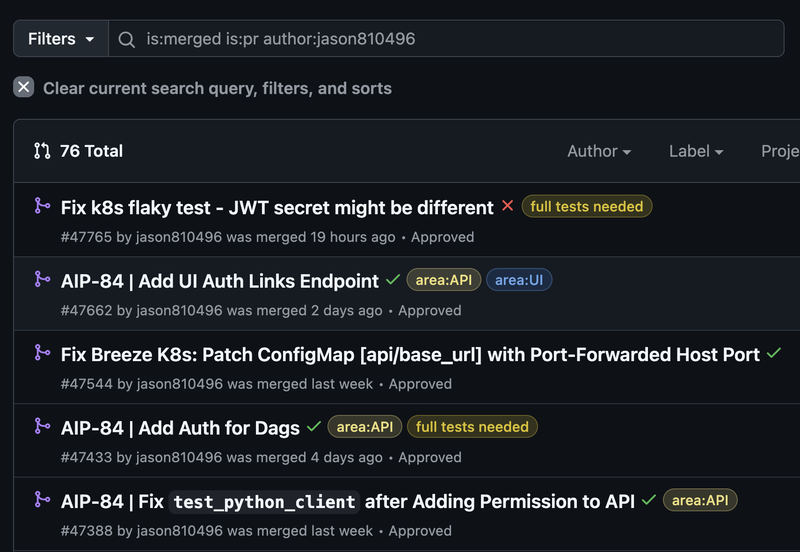Viewport: 800px width, 552px height.
Task: Open the Projects filter dropdown
Action: pos(780,151)
